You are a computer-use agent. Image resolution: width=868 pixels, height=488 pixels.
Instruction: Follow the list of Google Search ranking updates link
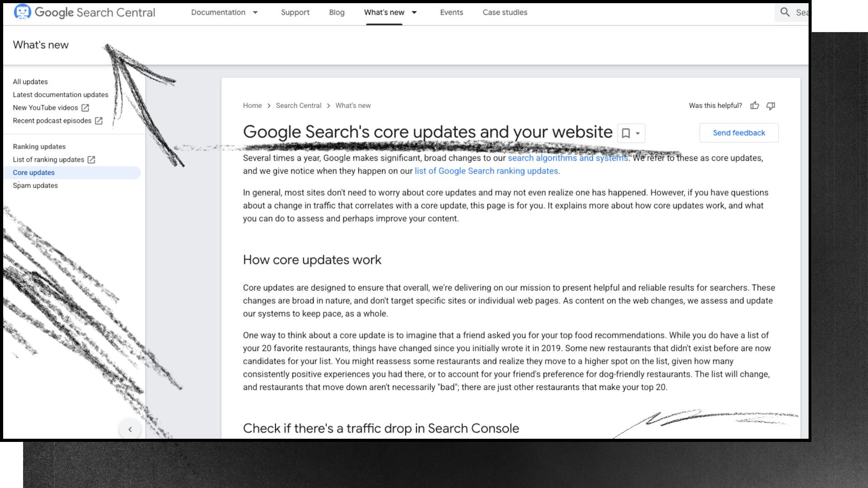(x=486, y=171)
